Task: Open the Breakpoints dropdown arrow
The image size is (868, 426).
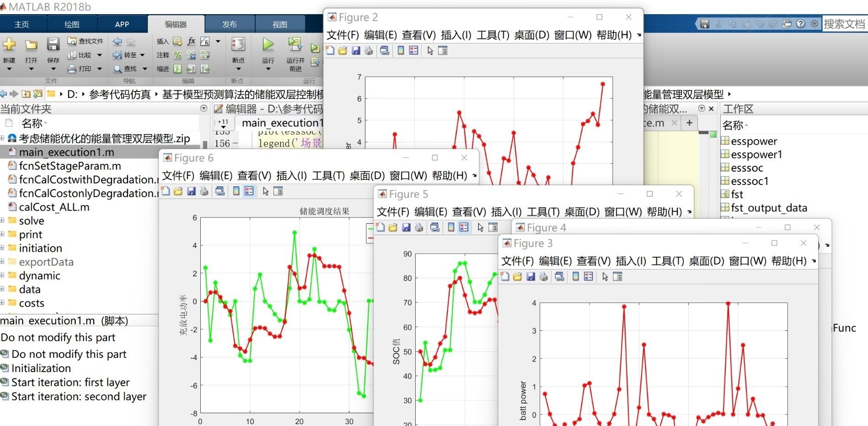Action: (x=238, y=69)
